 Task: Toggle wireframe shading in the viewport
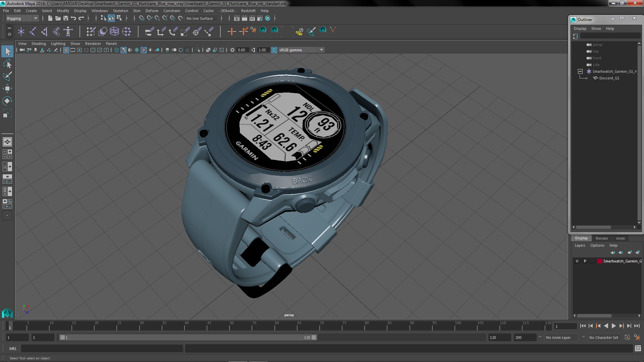point(117,50)
